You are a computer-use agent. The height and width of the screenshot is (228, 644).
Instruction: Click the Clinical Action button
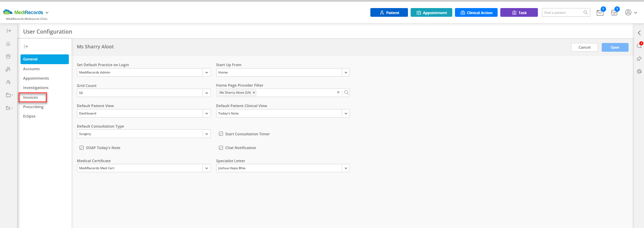(476, 12)
